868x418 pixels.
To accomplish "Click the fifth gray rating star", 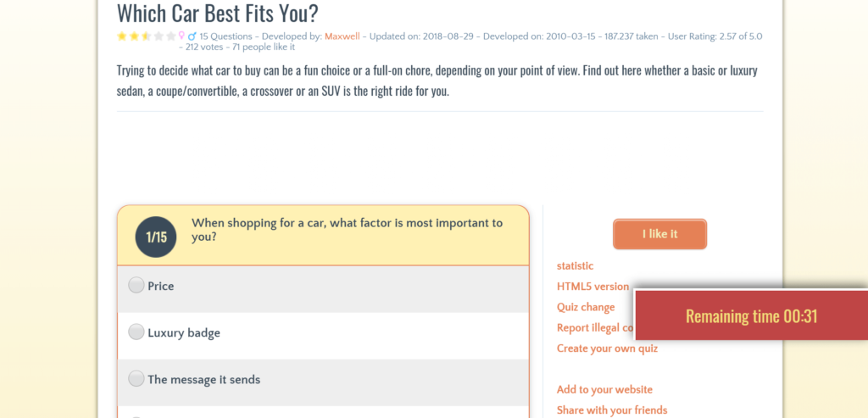I will (x=170, y=36).
